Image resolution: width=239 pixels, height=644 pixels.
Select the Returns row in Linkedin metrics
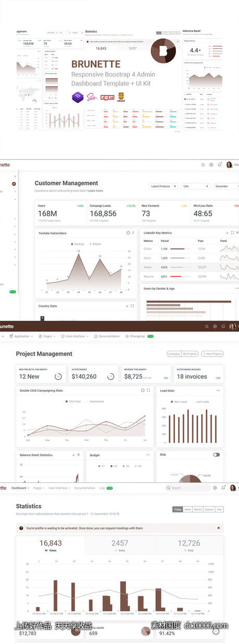(190, 276)
